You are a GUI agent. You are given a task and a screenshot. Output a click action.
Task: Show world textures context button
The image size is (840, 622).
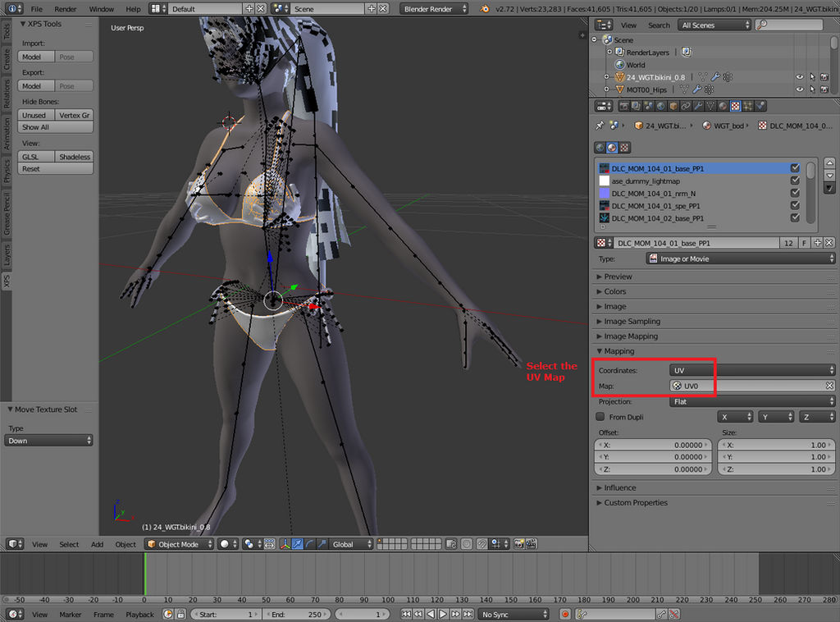tap(600, 148)
